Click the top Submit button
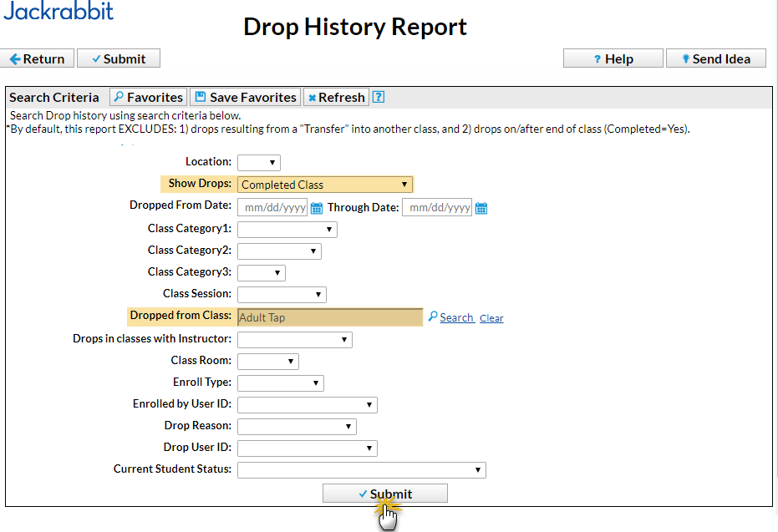The image size is (778, 532). coord(119,58)
